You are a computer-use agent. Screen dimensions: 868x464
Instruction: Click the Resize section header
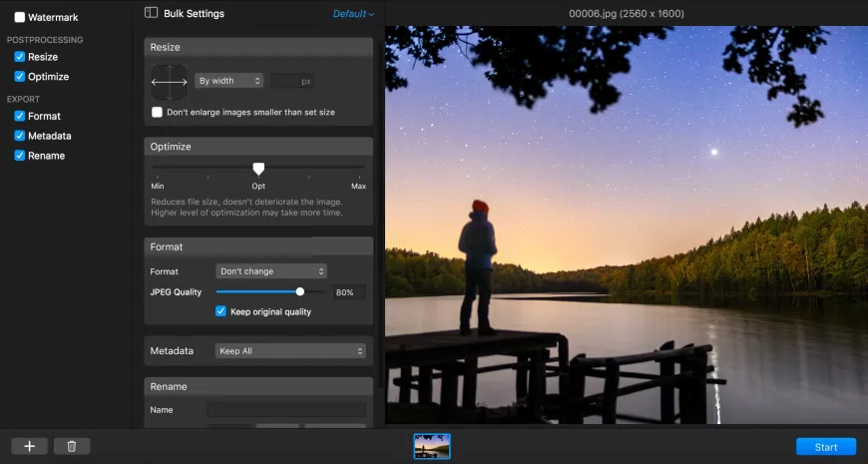[258, 47]
